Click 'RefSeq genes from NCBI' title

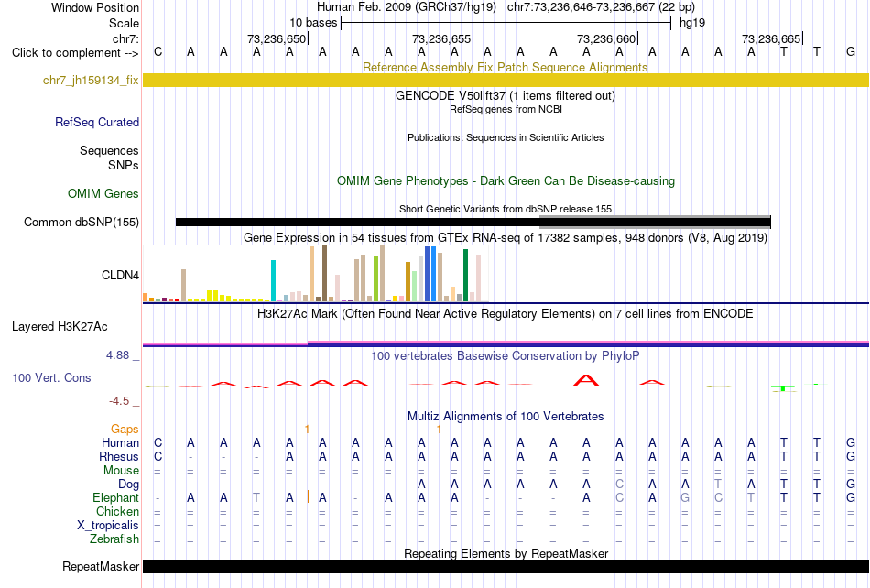[506, 109]
